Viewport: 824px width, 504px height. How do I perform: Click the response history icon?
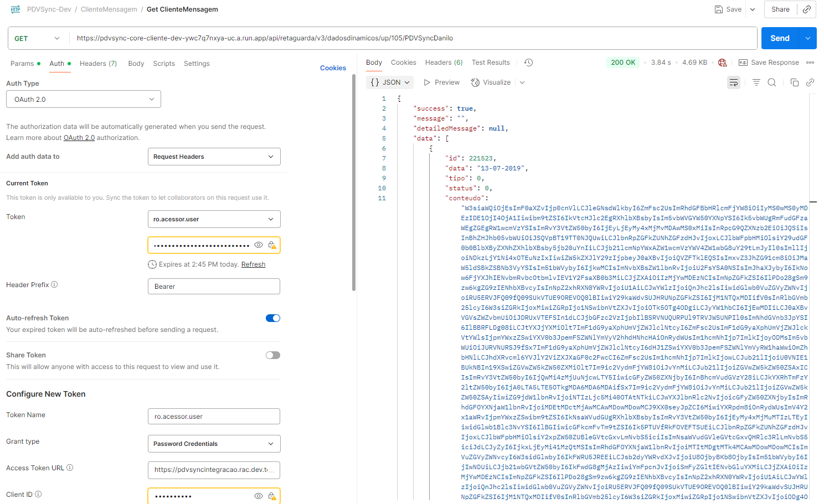[529, 63]
